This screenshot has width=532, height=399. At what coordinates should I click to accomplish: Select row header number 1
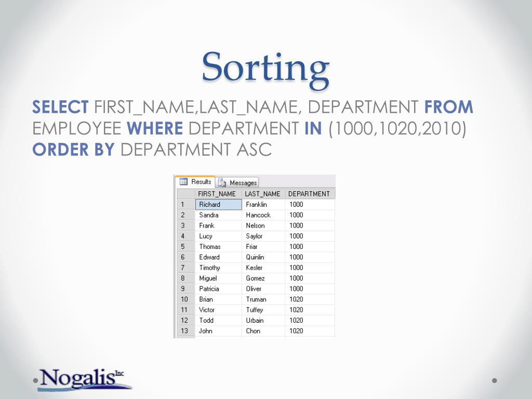coord(186,205)
